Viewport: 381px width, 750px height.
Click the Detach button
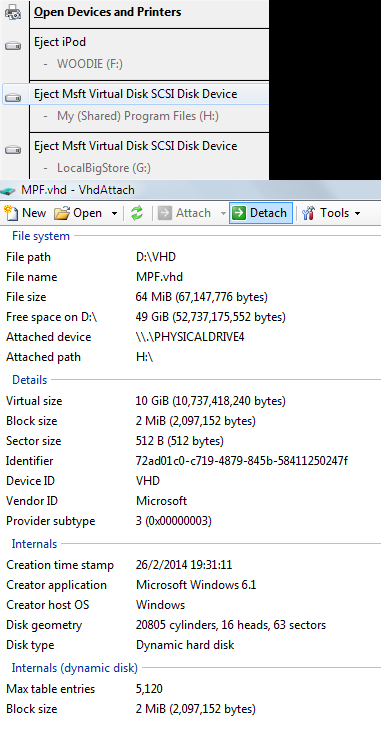pos(261,213)
